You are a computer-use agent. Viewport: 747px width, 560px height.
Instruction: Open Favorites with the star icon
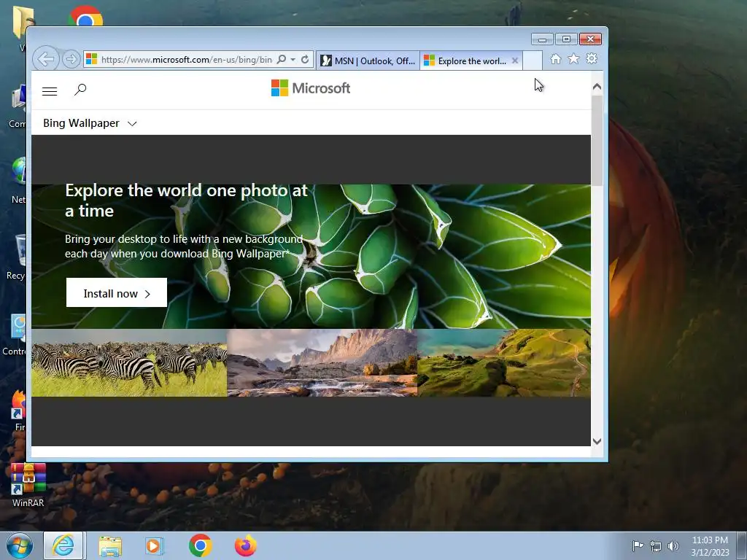[x=573, y=58]
